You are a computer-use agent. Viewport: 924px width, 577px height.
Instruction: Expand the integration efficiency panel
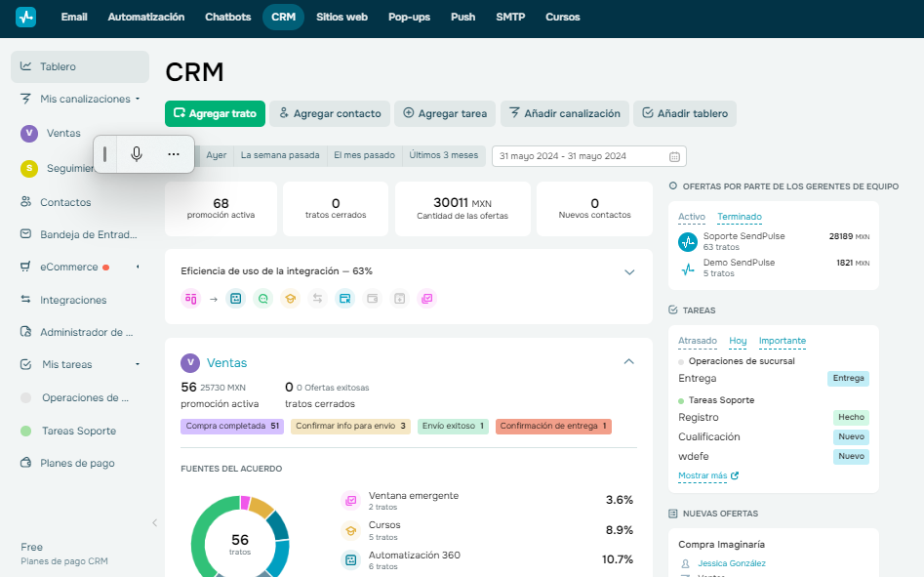(629, 271)
